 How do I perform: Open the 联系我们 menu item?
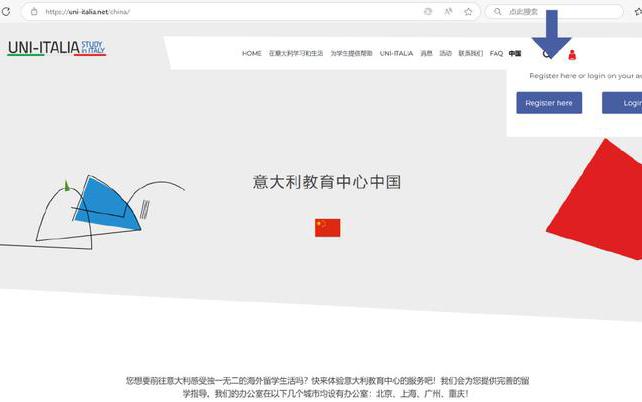click(x=470, y=53)
